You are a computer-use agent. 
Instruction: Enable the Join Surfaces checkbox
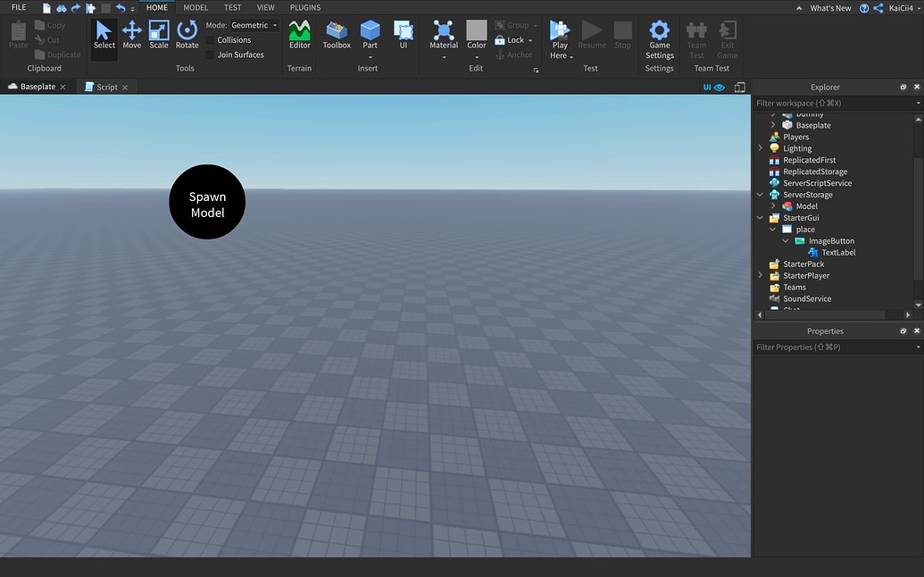pos(211,54)
